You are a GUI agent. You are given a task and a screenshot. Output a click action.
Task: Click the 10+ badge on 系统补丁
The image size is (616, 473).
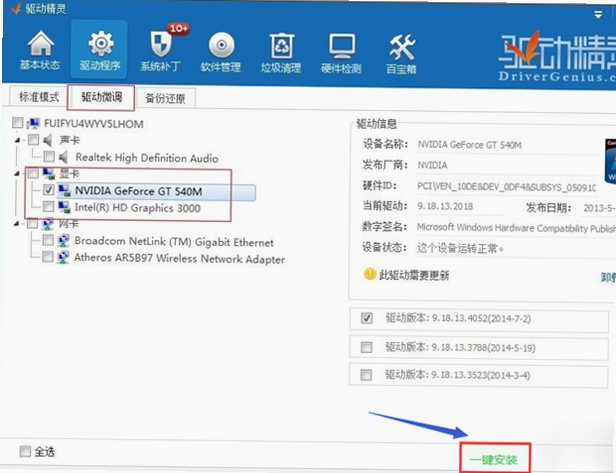[179, 28]
